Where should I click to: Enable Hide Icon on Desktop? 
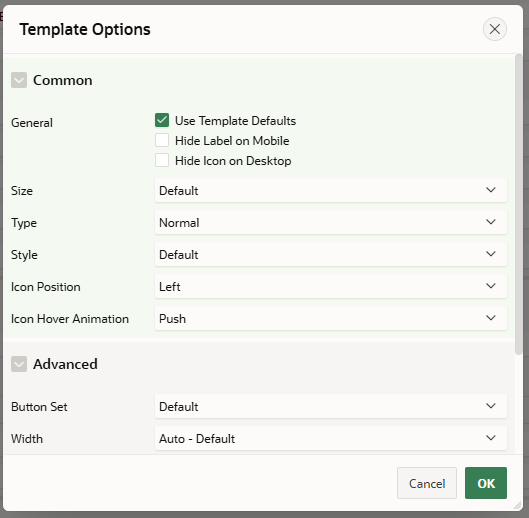(162, 160)
